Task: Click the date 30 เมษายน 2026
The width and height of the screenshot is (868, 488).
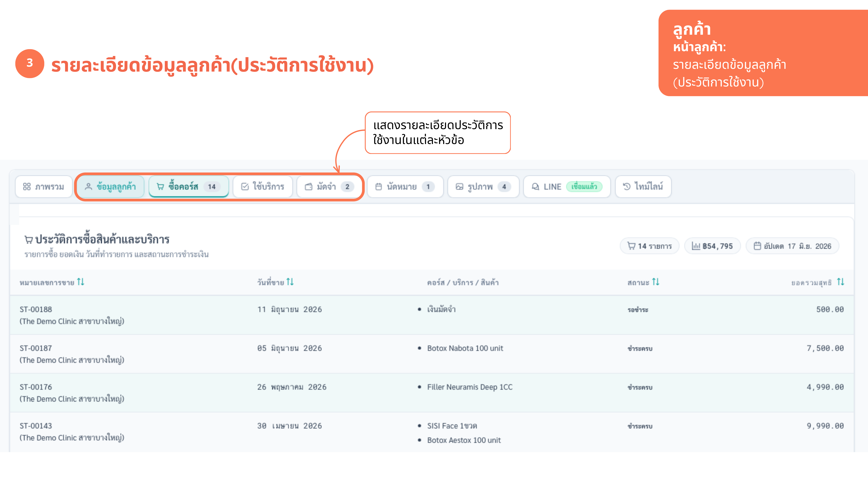Action: (x=289, y=426)
